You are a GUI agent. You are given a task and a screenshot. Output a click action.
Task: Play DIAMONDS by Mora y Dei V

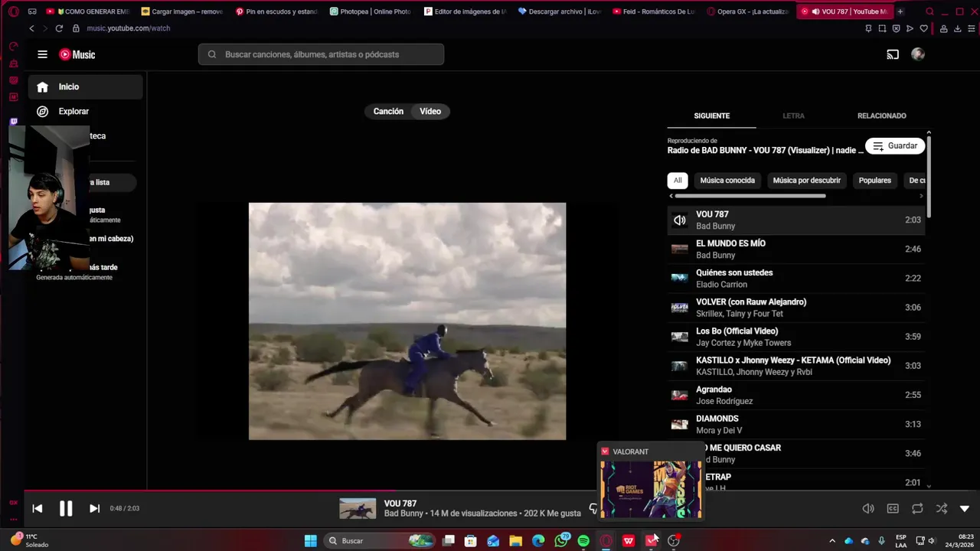coord(796,424)
